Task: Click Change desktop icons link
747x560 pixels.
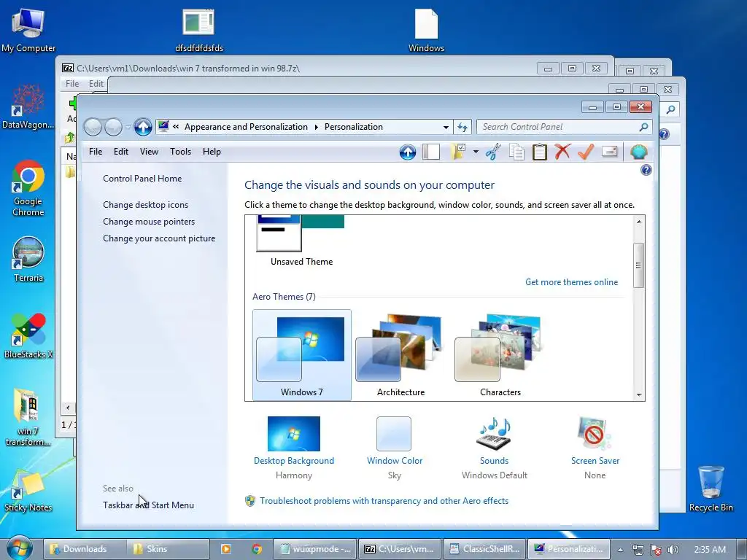Action: (145, 205)
